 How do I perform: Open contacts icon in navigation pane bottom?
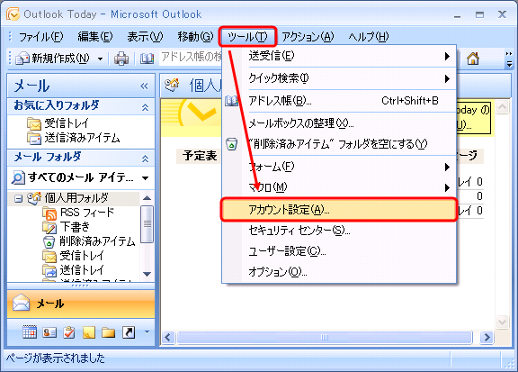[x=50, y=332]
